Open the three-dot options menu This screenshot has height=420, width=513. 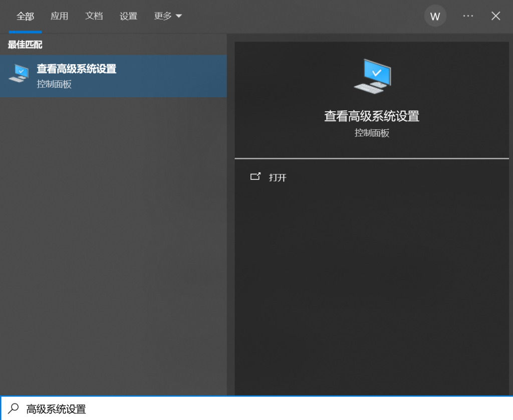click(468, 16)
